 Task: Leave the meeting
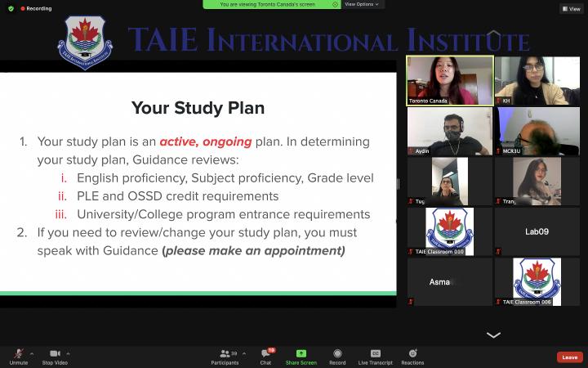570,357
